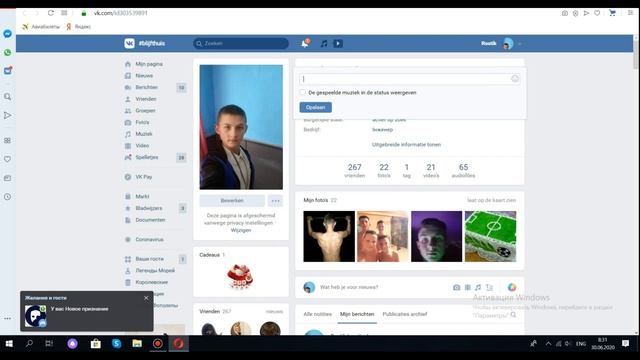Click the Wijzigen privacy link
Screen dimensions: 640x360
pos(241,230)
